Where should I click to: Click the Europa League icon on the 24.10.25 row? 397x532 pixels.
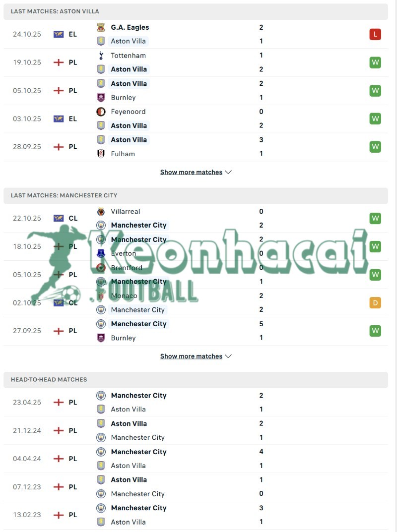(x=60, y=34)
